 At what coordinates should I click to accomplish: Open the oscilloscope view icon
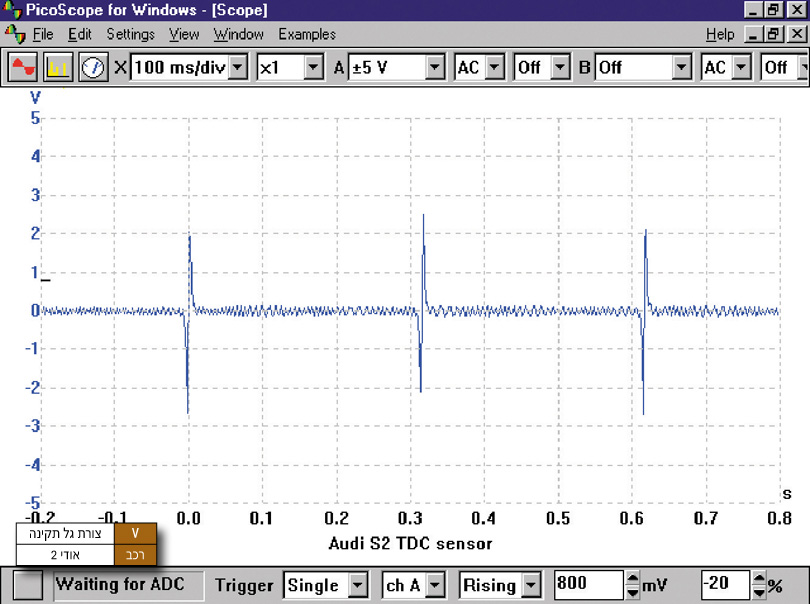[22, 68]
